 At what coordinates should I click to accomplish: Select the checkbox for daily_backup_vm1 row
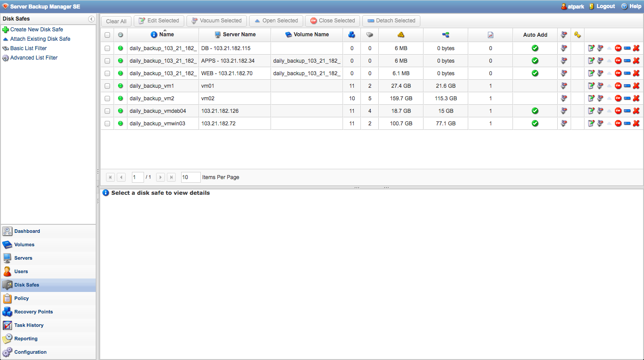point(107,86)
